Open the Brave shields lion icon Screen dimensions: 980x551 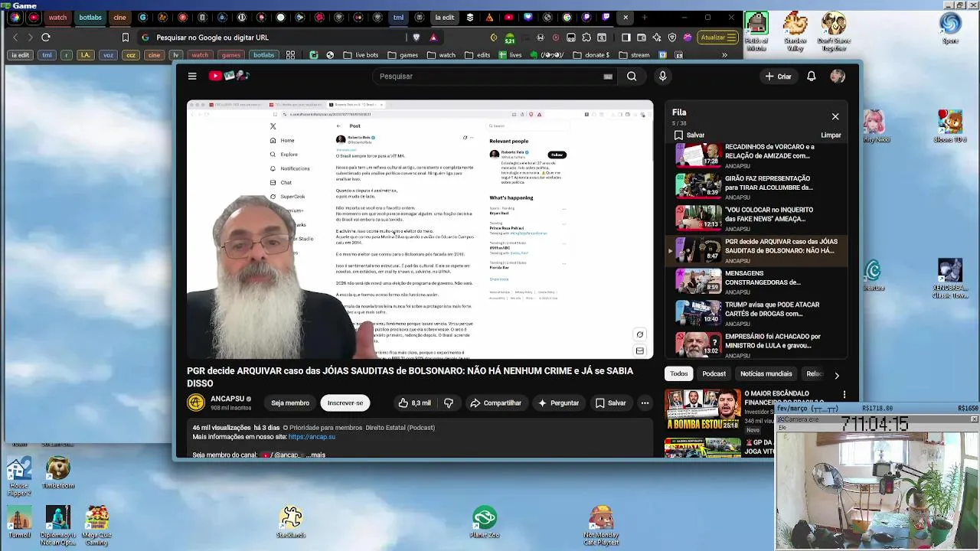point(416,37)
